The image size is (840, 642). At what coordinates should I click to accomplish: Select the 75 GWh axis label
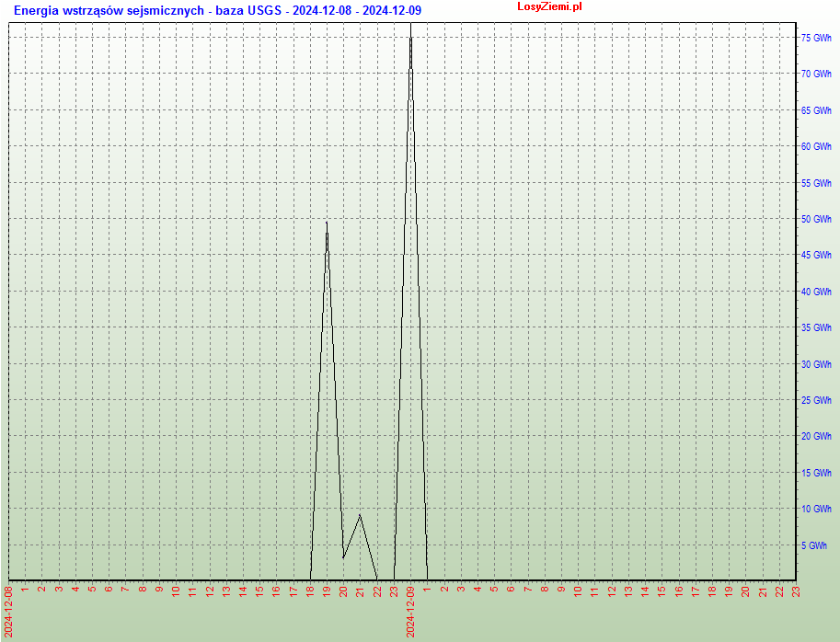pyautogui.click(x=815, y=38)
